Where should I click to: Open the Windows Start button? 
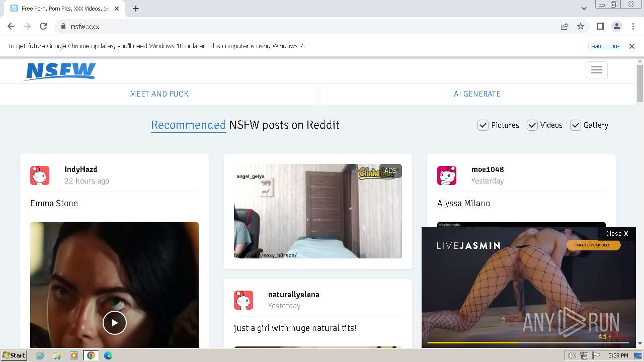click(x=14, y=355)
